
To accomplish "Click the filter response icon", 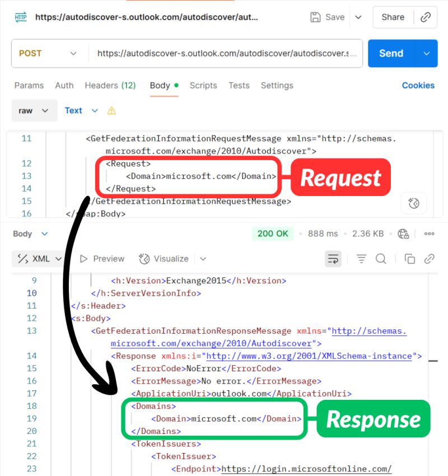I will (361, 259).
